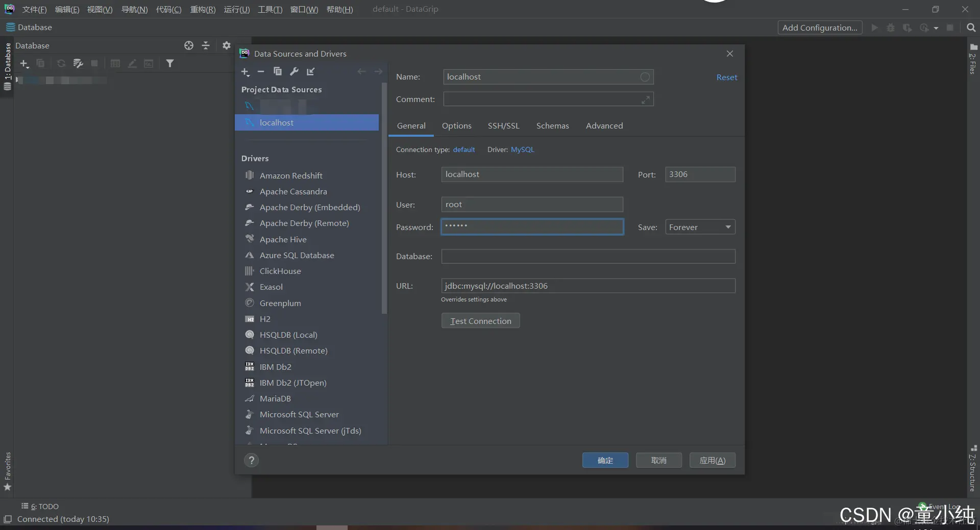Open the Structure side tab
This screenshot has height=530, width=980.
pyautogui.click(x=973, y=468)
